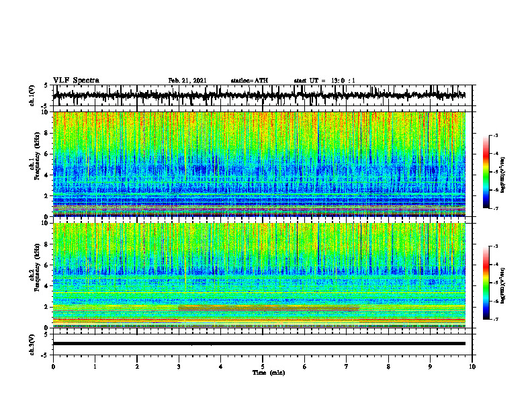Click the "ch.3(V)" axis label
This screenshot has width=532, height=411.
tap(32, 345)
